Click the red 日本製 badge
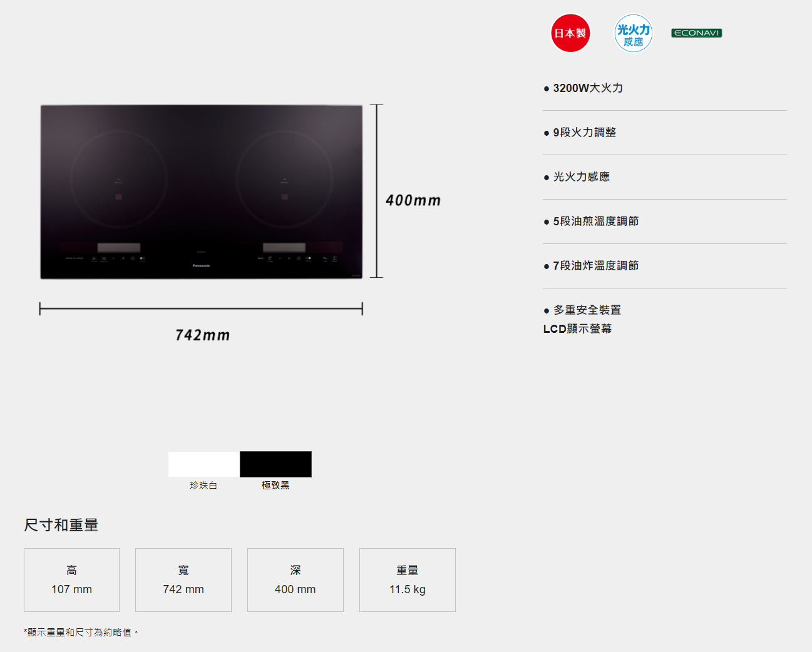Image resolution: width=812 pixels, height=652 pixels. (570, 33)
